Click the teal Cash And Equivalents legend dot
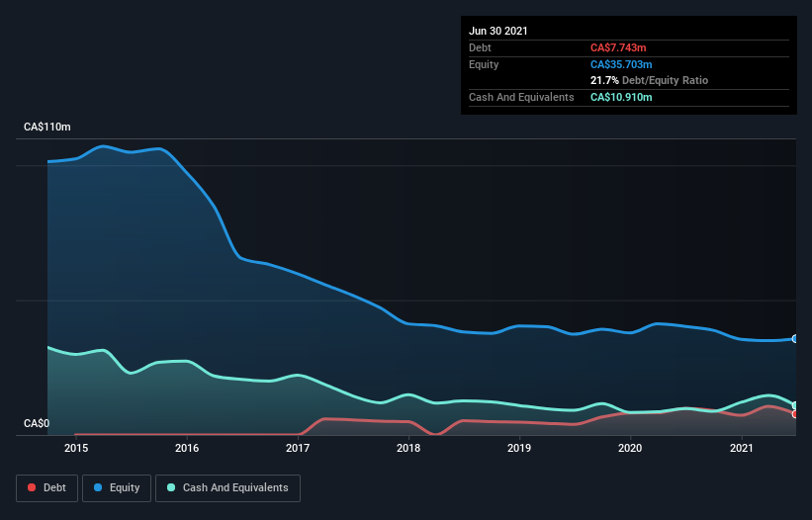 pos(171,487)
